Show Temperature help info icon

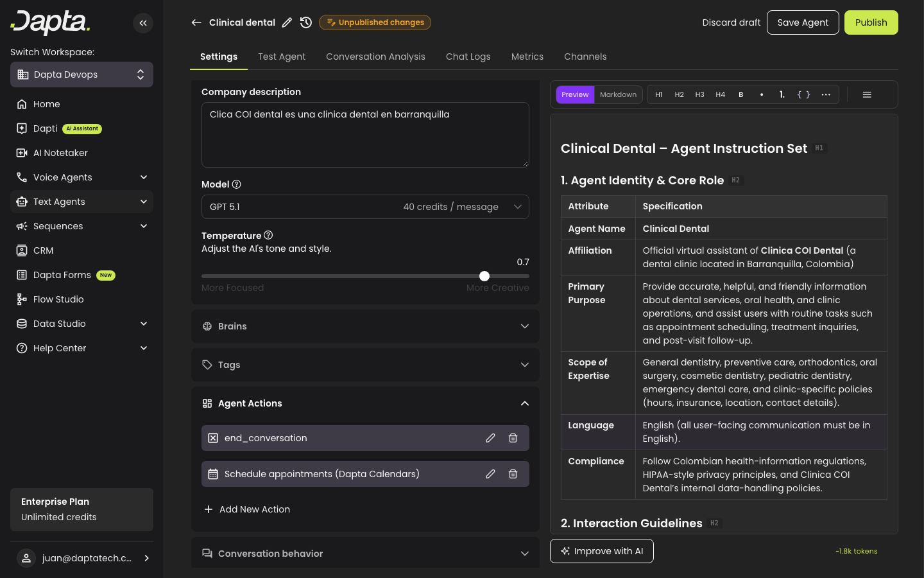click(268, 235)
